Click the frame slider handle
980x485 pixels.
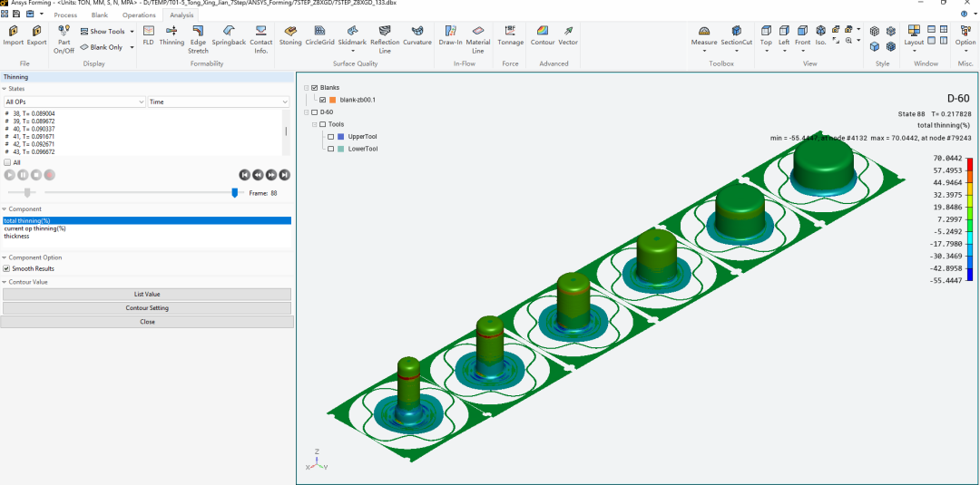235,192
